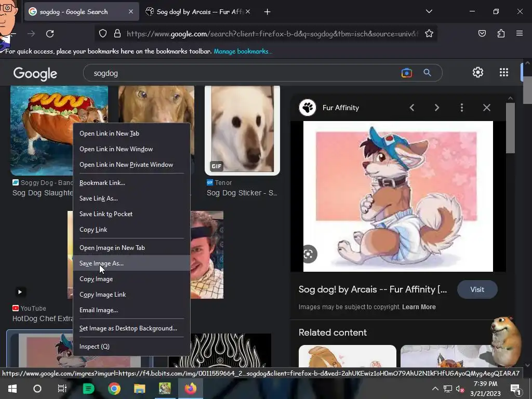532x399 pixels.
Task: Open Task View in taskbar
Action: pos(62,389)
